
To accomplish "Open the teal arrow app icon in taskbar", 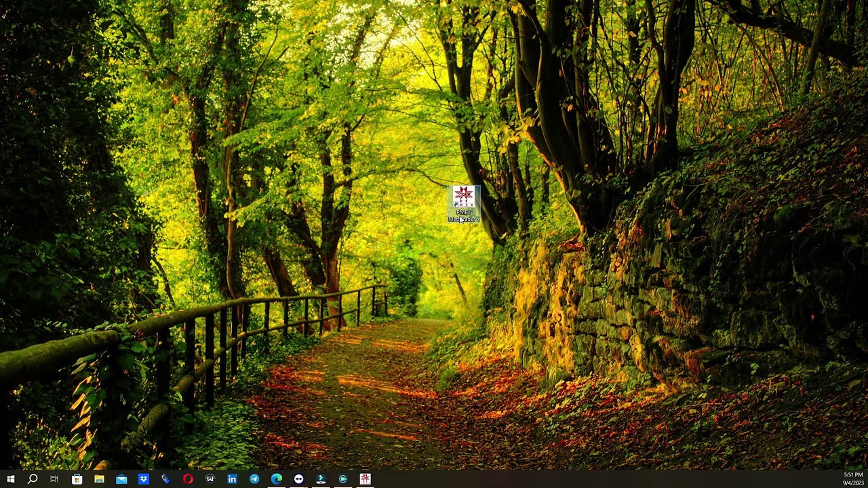I will click(x=321, y=479).
